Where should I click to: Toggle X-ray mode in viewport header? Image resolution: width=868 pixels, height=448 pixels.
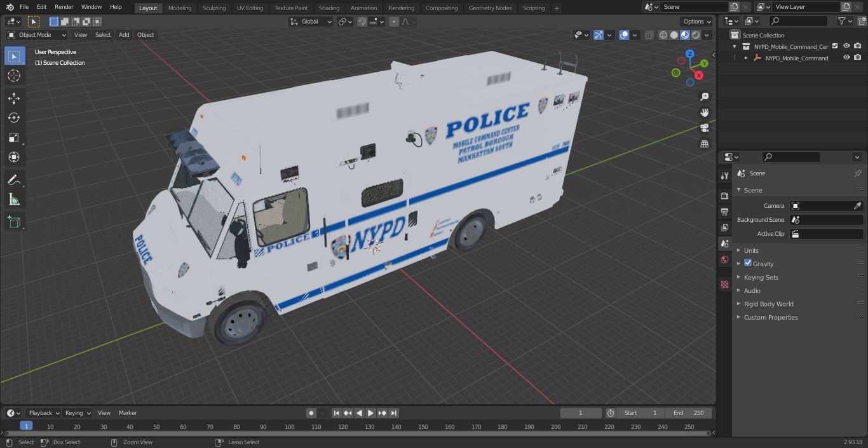649,35
